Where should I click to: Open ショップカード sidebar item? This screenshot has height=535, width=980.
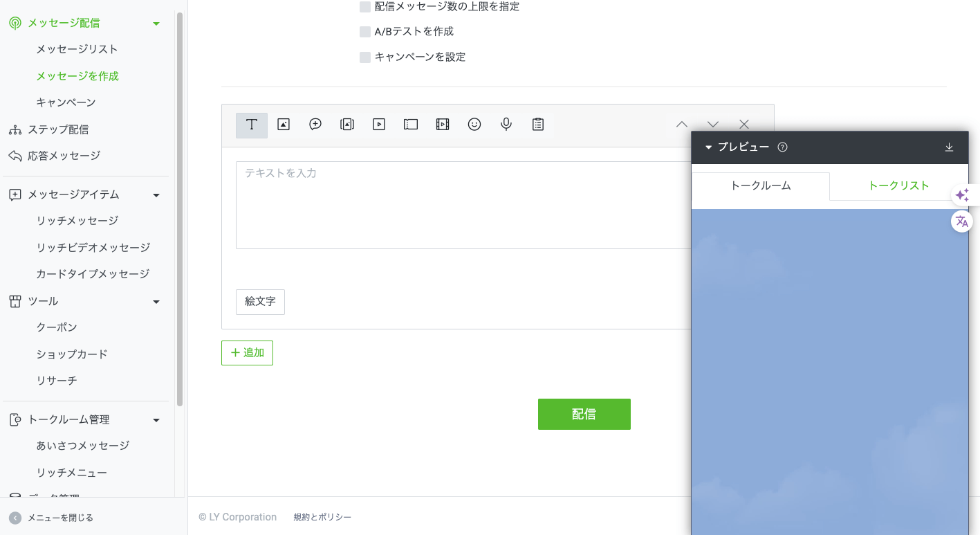pos(72,354)
